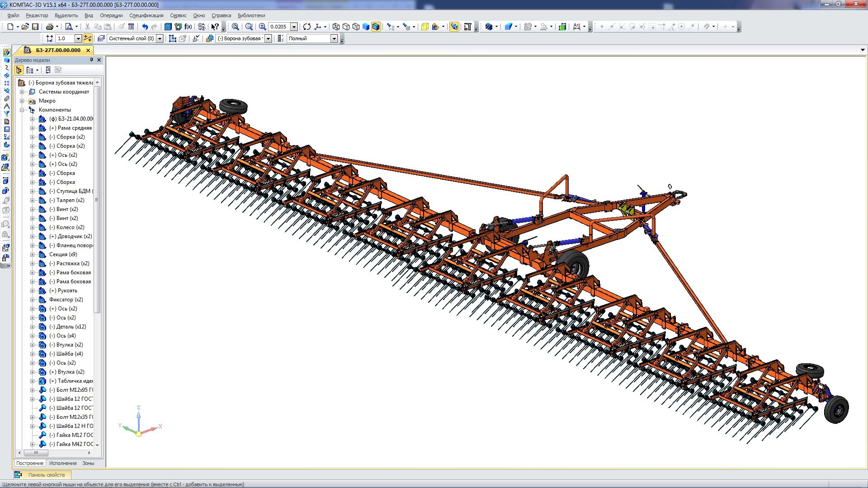Click the model tree vertical scrollbar thumb
This screenshot has width=868, height=488.
97,199
